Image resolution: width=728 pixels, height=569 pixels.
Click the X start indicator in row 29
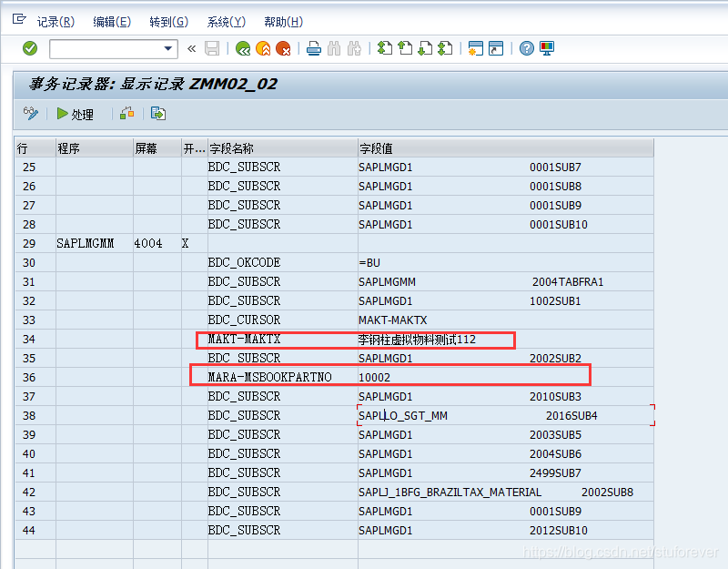click(x=186, y=243)
